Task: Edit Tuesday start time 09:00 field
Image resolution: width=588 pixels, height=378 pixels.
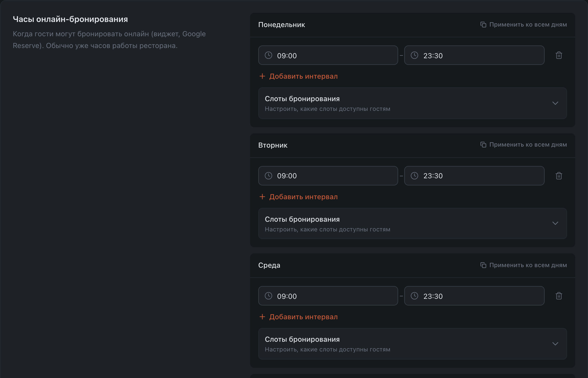Action: coord(328,176)
